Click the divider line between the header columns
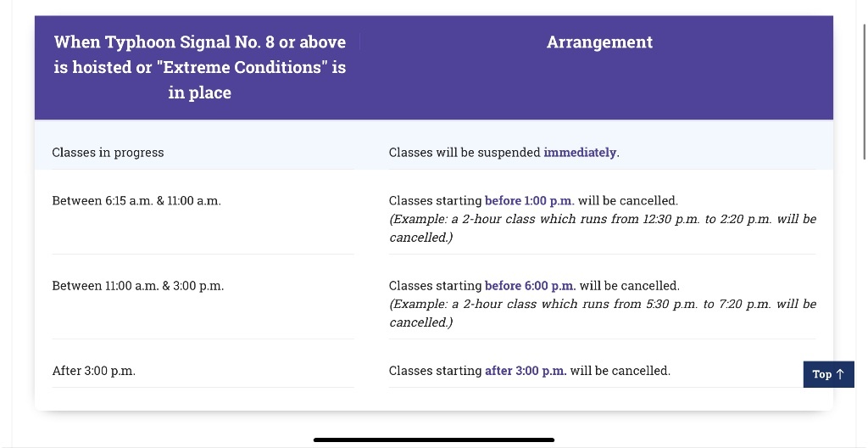Viewport: 868px width, 448px height. pos(360,42)
